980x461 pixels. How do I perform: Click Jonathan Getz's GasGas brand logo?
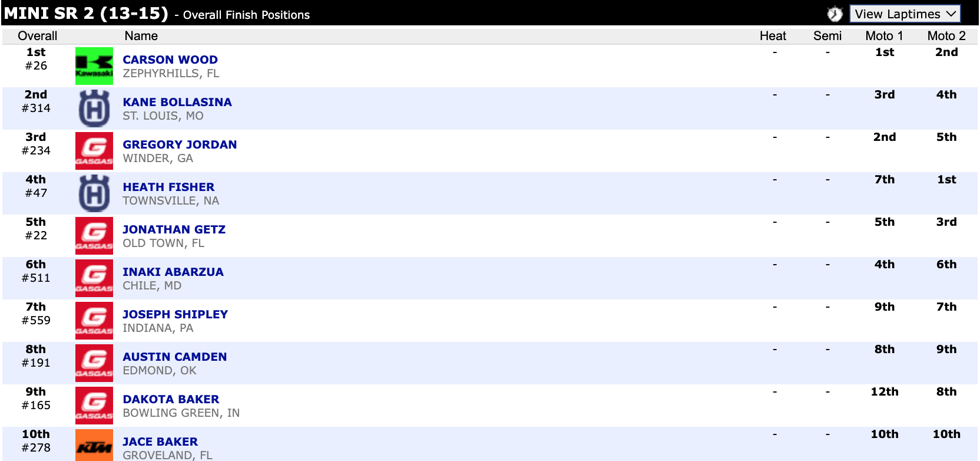point(94,236)
